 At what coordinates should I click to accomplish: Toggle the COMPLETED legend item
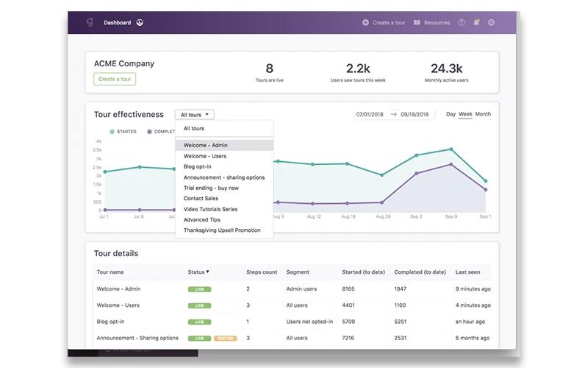pyautogui.click(x=161, y=132)
